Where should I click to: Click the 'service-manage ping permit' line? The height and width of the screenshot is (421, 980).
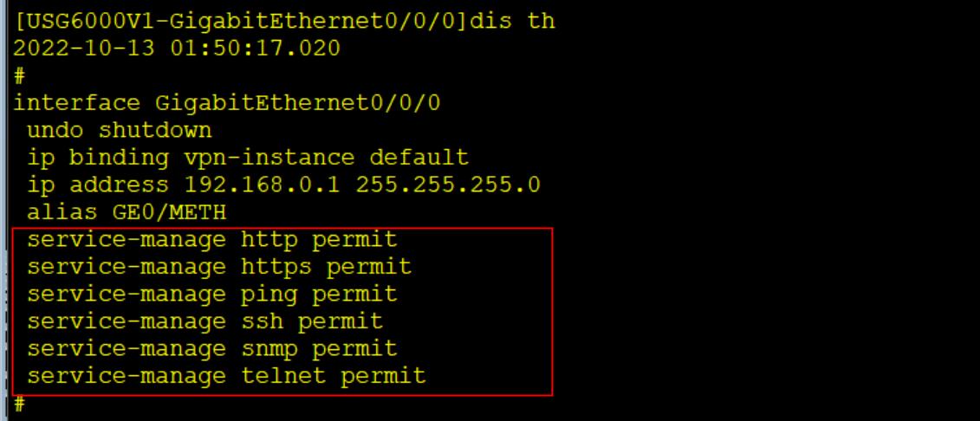coord(211,294)
